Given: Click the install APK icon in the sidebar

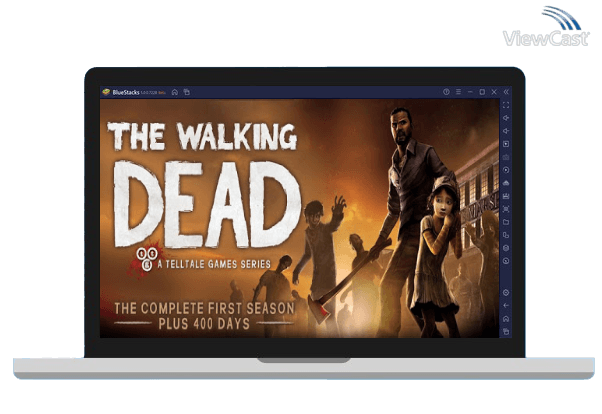Looking at the screenshot, I should pyautogui.click(x=506, y=183).
